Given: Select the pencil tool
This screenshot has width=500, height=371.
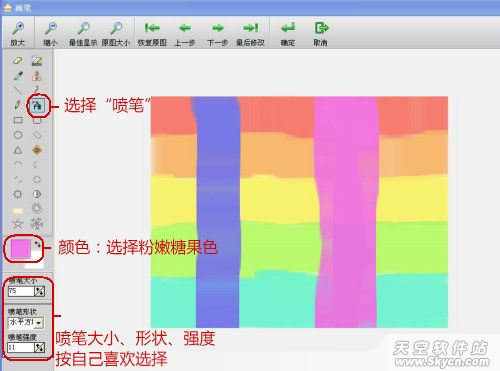Looking at the screenshot, I should [18, 105].
